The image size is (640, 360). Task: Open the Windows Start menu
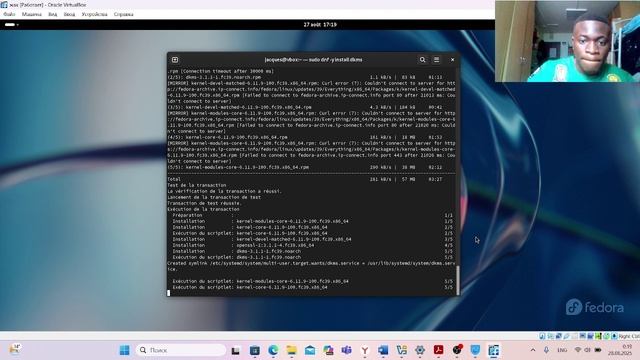click(124, 350)
